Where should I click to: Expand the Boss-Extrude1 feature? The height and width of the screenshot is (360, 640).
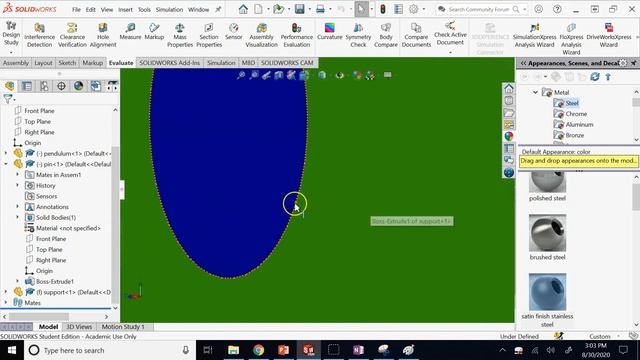click(x=17, y=281)
